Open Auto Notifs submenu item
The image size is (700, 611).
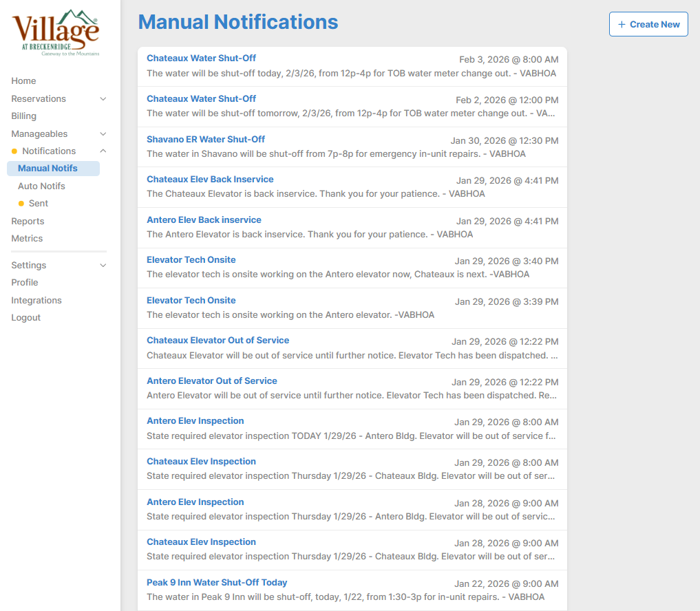tap(41, 186)
